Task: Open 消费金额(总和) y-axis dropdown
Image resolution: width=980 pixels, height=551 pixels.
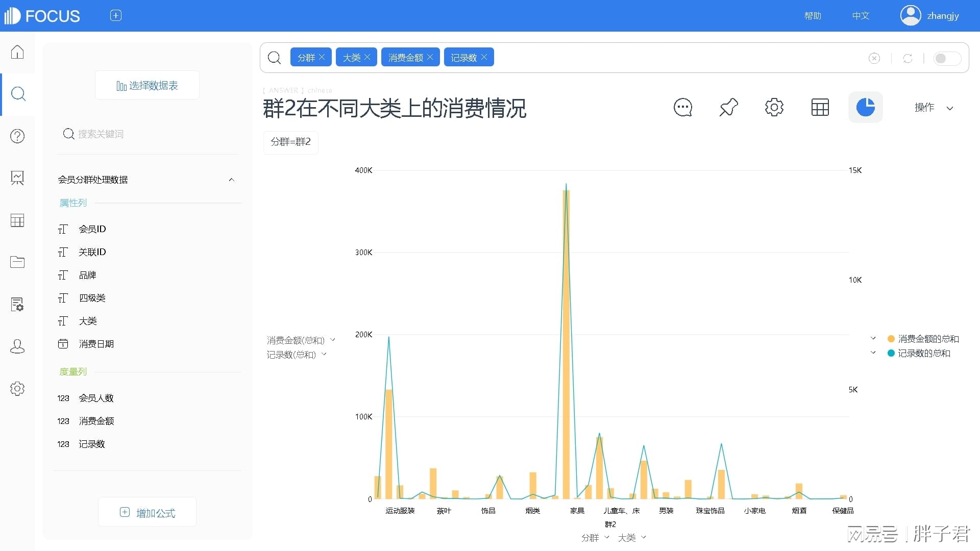Action: pos(301,340)
